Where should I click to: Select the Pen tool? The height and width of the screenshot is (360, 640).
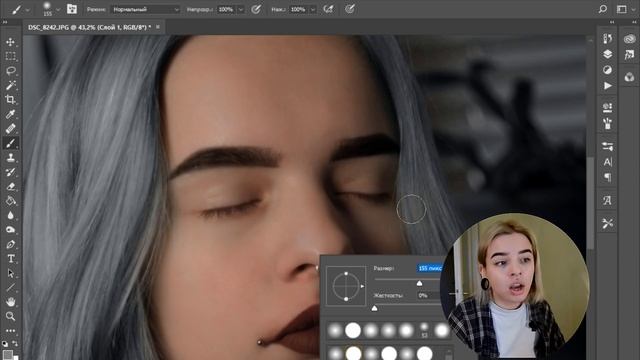pyautogui.click(x=11, y=244)
